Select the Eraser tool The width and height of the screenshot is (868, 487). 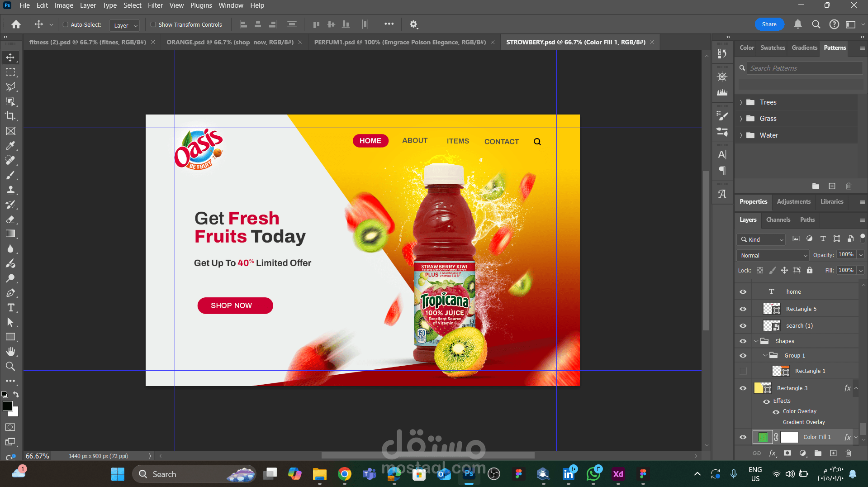click(10, 220)
